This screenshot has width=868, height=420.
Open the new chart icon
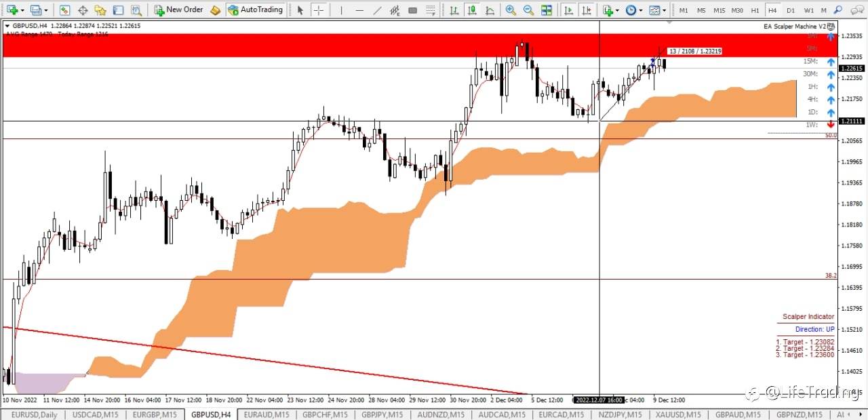pyautogui.click(x=12, y=10)
